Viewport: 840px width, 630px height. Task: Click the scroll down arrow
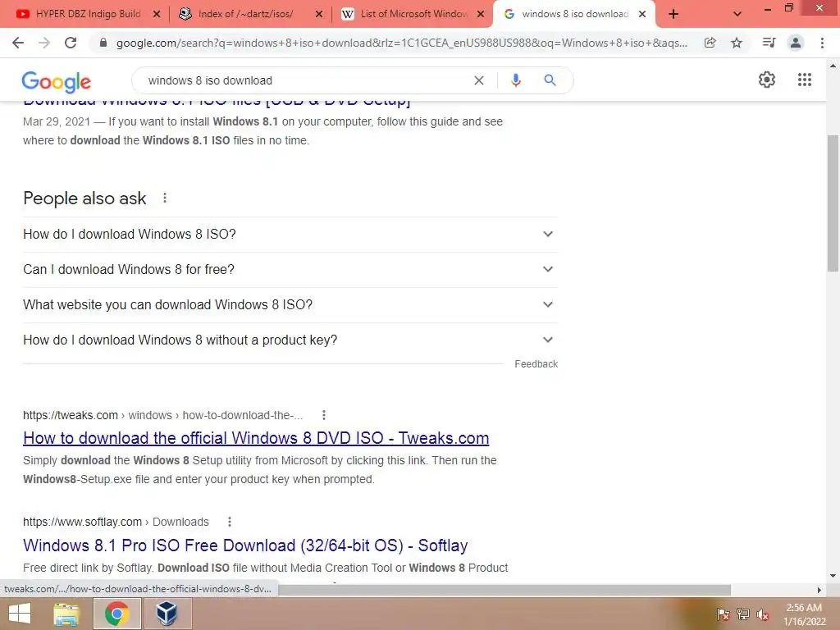tap(833, 576)
